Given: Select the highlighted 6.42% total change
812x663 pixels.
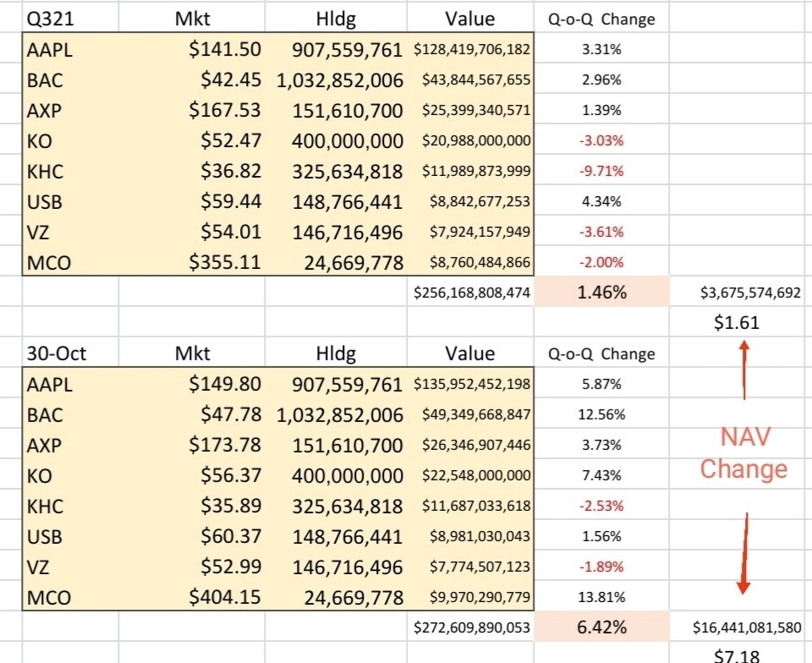Looking at the screenshot, I should pyautogui.click(x=601, y=627).
